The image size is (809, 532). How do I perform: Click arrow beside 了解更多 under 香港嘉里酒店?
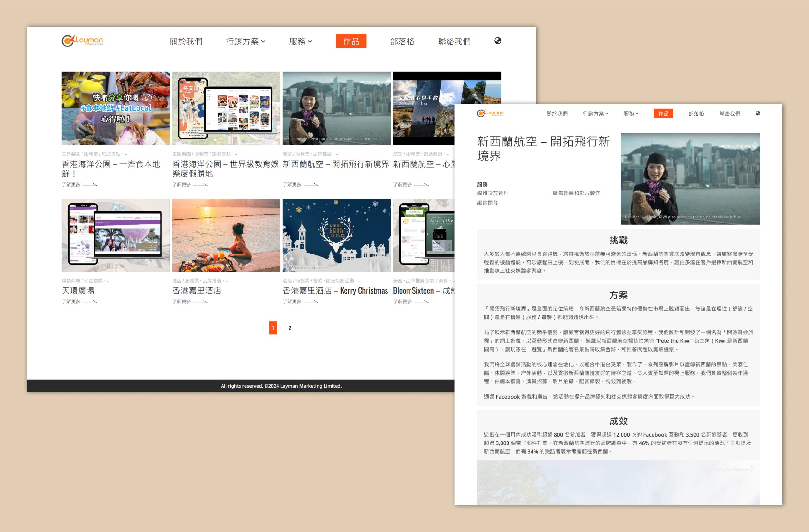pyautogui.click(x=200, y=302)
